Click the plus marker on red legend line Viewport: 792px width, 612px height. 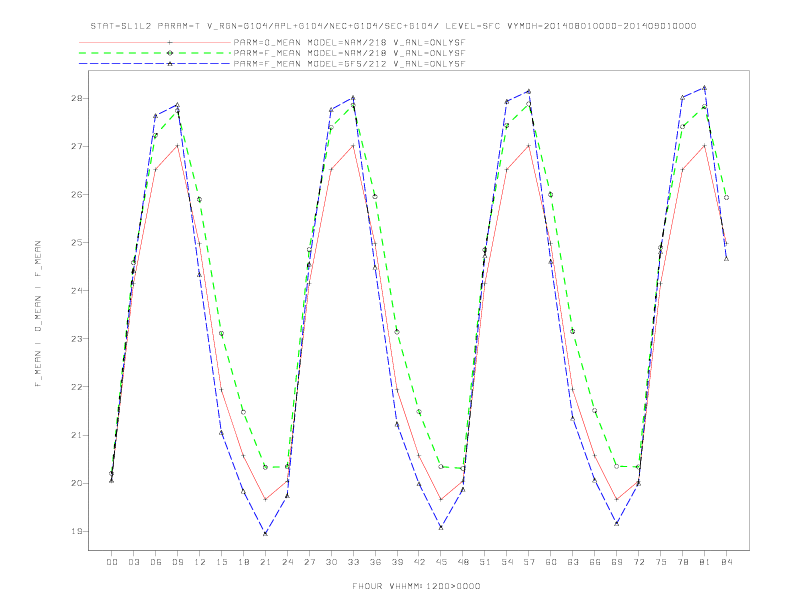tap(170, 42)
